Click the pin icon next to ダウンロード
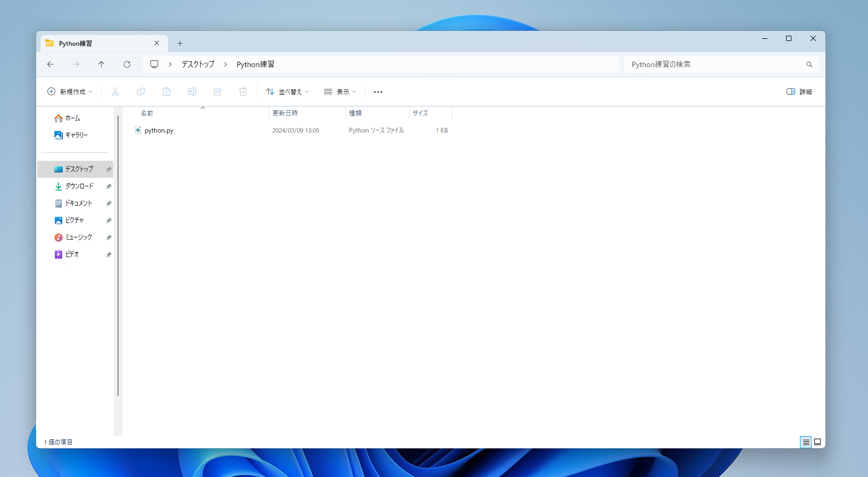 108,186
